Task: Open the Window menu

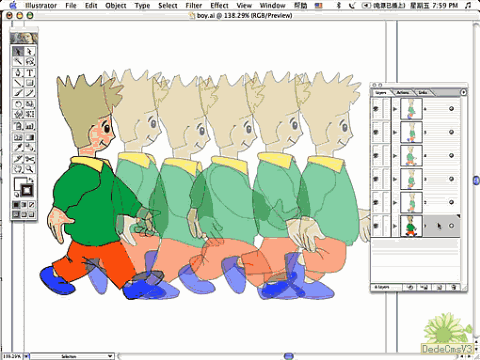Action: point(272,5)
